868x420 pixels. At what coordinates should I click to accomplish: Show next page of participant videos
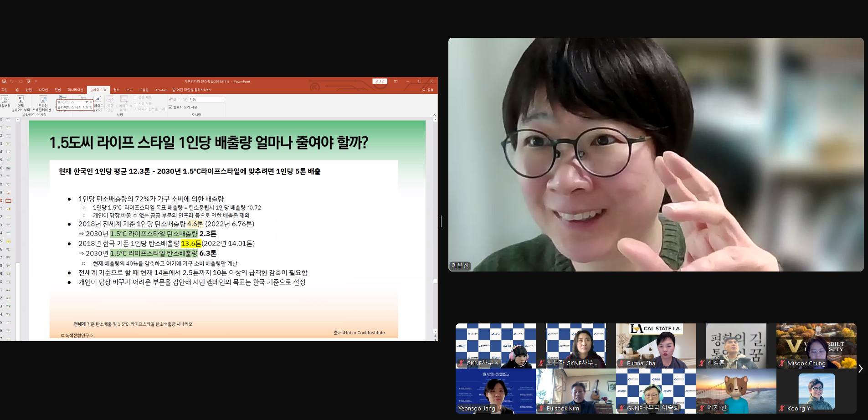860,369
